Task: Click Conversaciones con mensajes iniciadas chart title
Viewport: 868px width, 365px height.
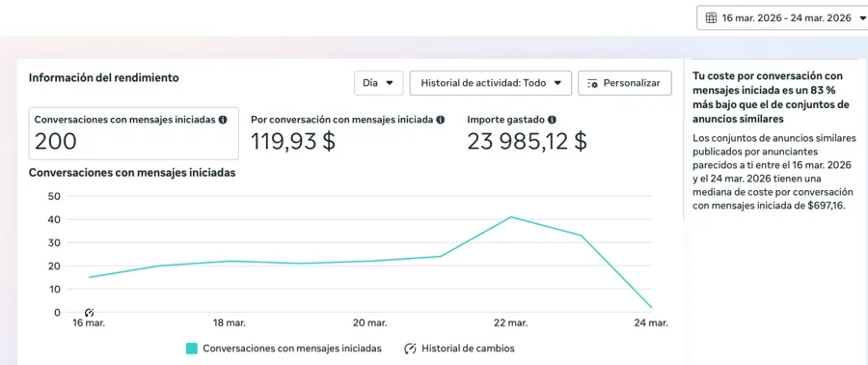Action: pos(132,173)
